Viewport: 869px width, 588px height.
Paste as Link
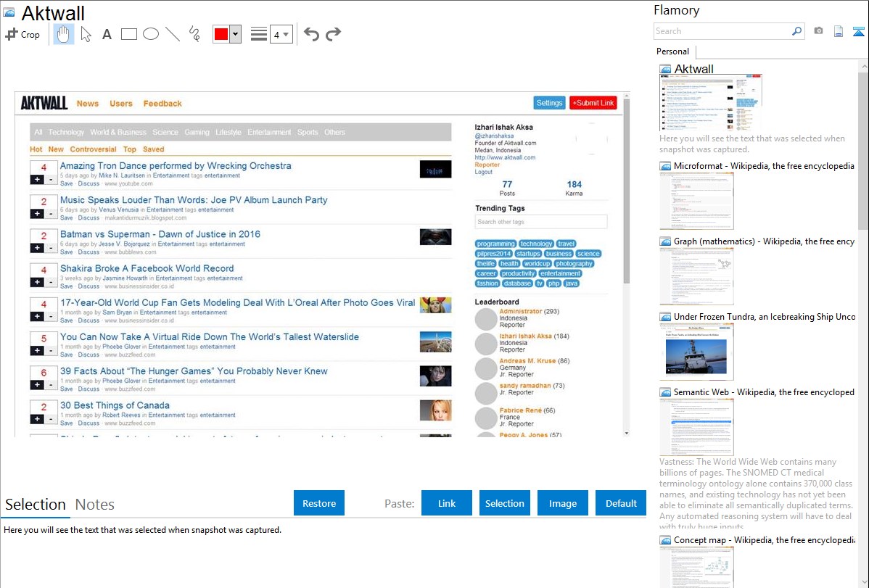point(447,503)
